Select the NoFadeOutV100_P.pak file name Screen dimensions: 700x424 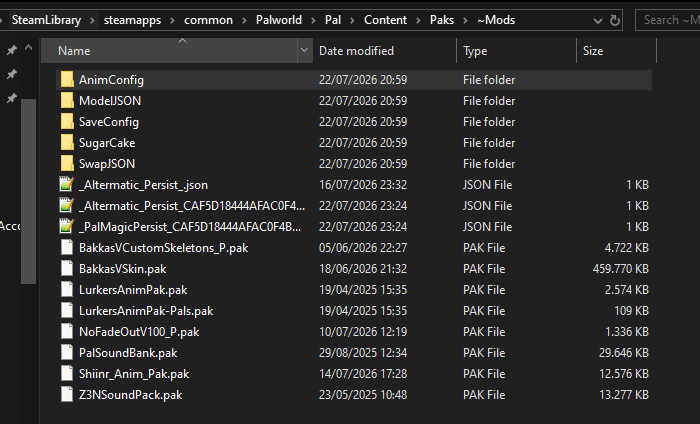[x=139, y=332]
